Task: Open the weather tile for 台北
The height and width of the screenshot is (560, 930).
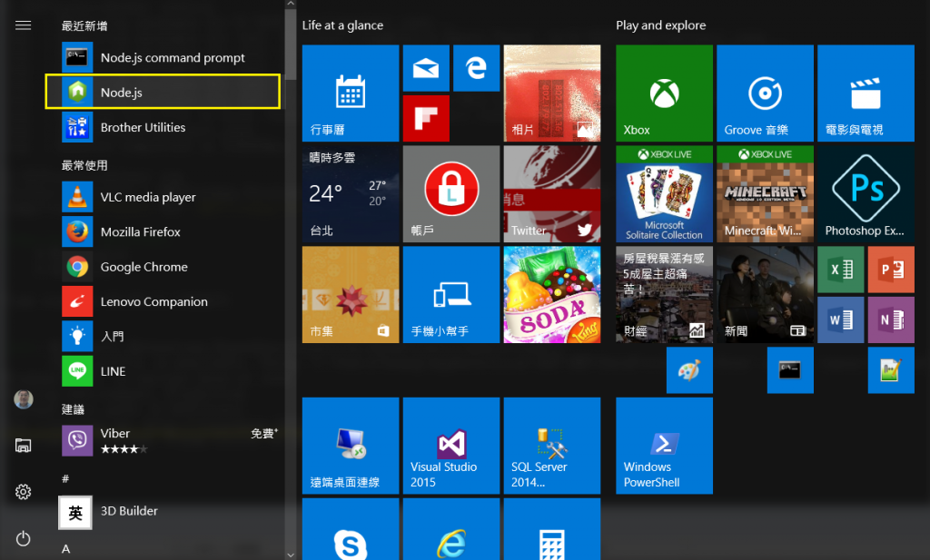Action: (x=351, y=194)
